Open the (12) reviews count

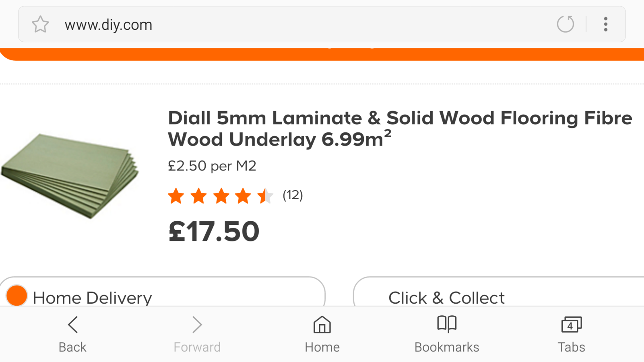pos(293,195)
